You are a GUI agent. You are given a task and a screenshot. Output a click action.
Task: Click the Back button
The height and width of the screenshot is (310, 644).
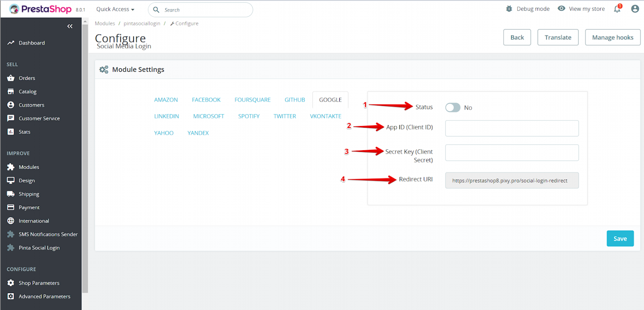coord(517,37)
